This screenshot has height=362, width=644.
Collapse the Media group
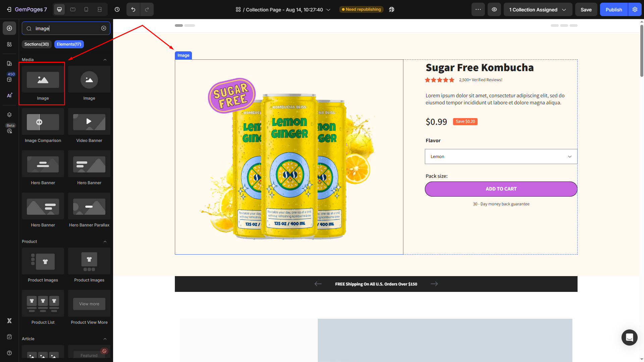click(x=105, y=60)
